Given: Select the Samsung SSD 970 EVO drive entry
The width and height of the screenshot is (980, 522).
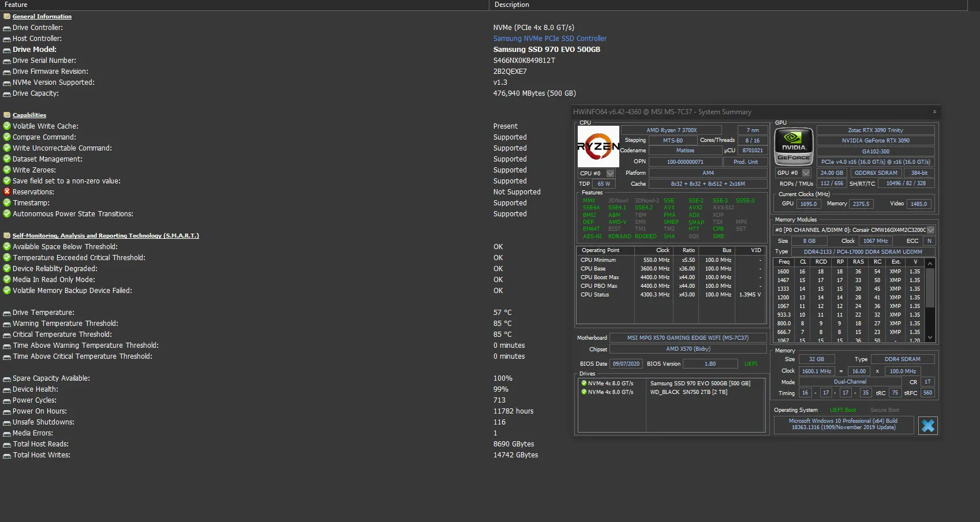Looking at the screenshot, I should tap(700, 384).
